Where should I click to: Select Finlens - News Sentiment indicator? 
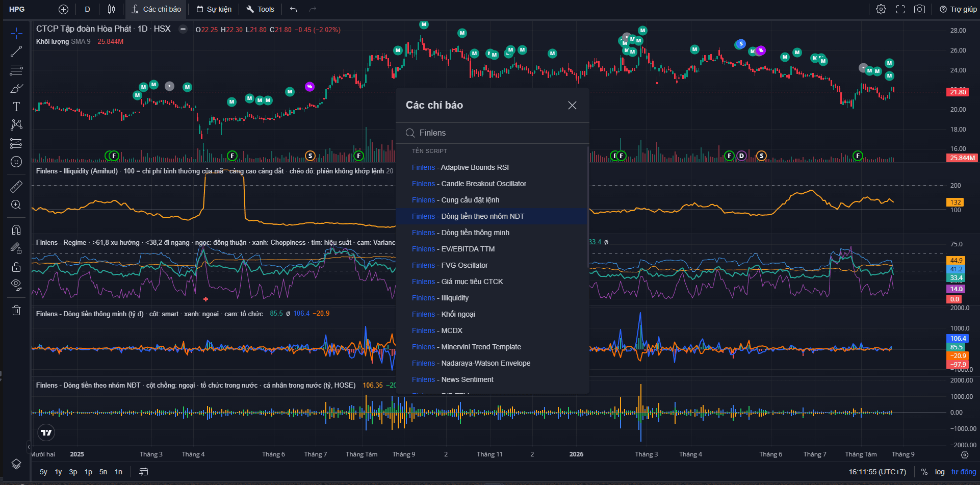coord(492,379)
